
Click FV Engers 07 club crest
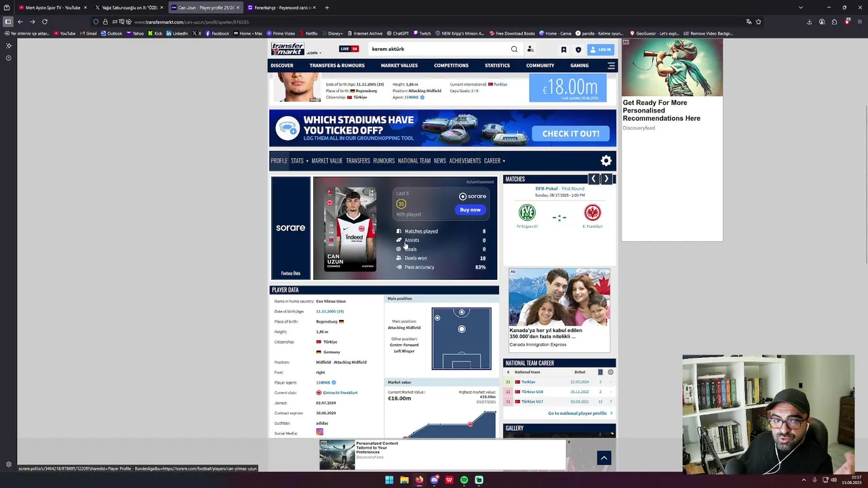coord(527,213)
